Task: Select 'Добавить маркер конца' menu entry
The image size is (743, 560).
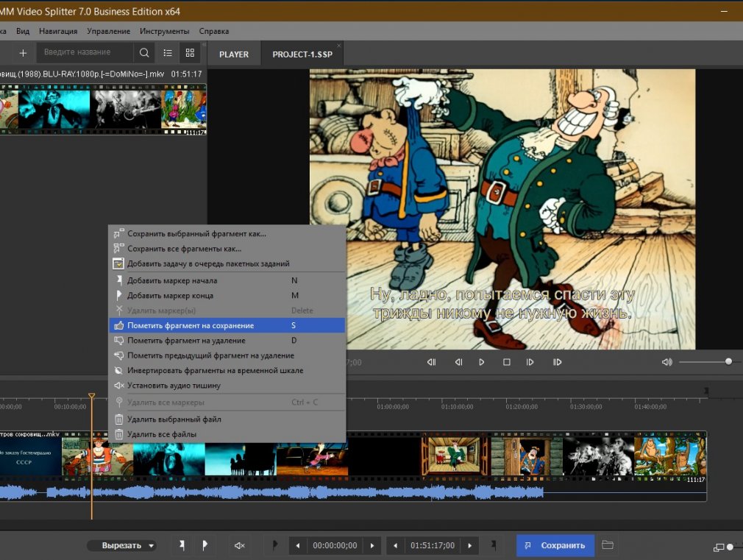Action: [227, 295]
